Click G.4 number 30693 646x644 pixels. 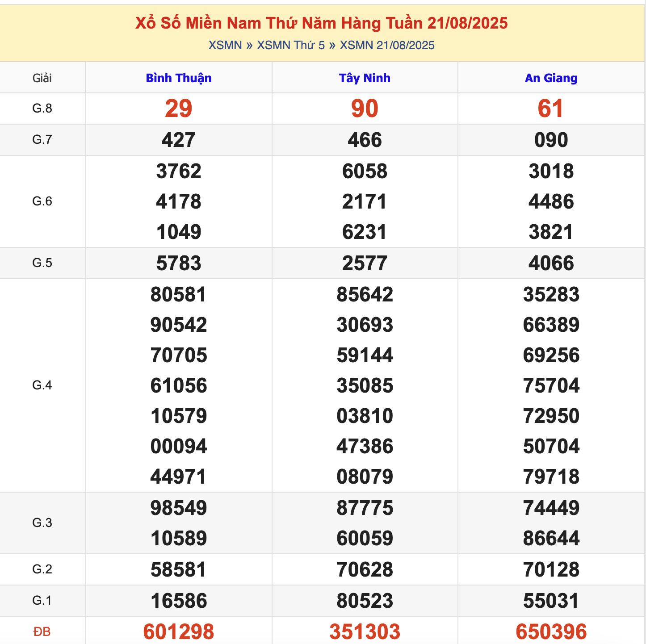pyautogui.click(x=365, y=325)
